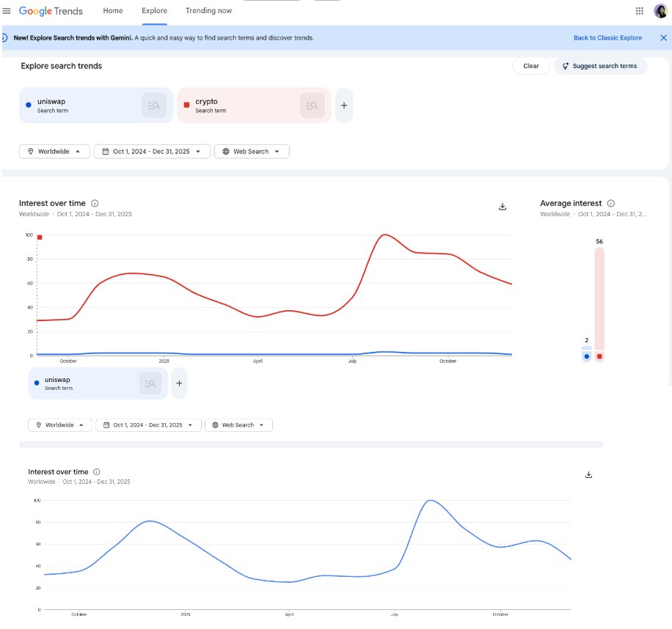Follow the Back to Classic Explore link
This screenshot has width=672, height=629.
coord(607,37)
